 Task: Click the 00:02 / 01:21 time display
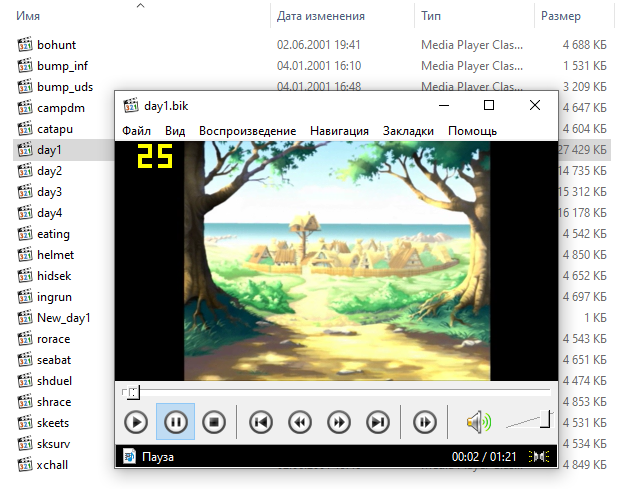[484, 457]
